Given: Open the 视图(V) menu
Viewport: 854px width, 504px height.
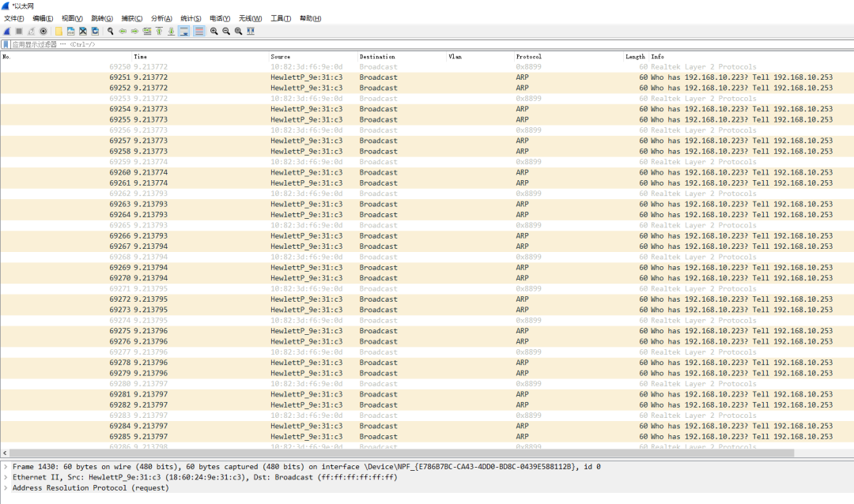Looking at the screenshot, I should pyautogui.click(x=72, y=18).
